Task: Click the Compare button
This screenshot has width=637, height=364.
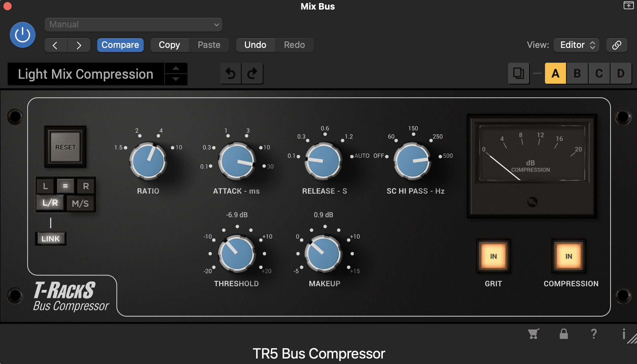Action: pos(120,45)
